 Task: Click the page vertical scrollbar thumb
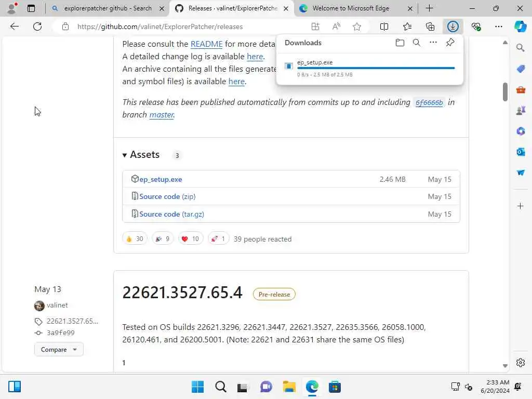click(505, 91)
